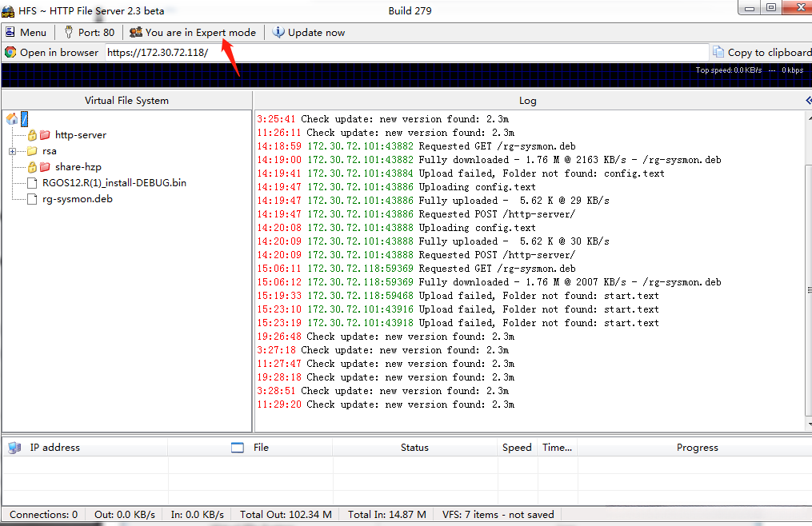Click Total Out: 102.34 M status
Image resolution: width=812 pixels, height=526 pixels.
pos(286,515)
